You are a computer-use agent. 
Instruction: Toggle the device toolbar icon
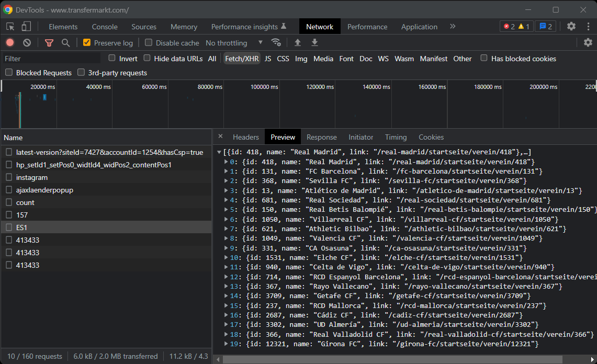coord(26,26)
